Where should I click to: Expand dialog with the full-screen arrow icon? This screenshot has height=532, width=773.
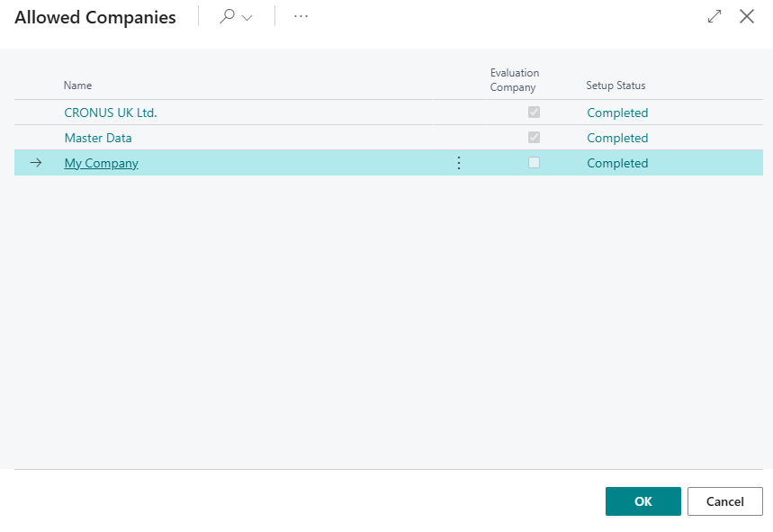coord(715,16)
